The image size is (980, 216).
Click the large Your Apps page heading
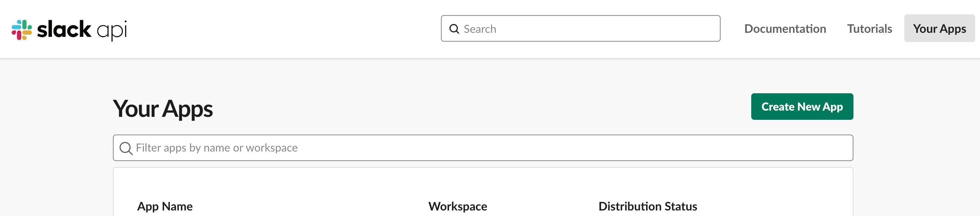click(163, 109)
